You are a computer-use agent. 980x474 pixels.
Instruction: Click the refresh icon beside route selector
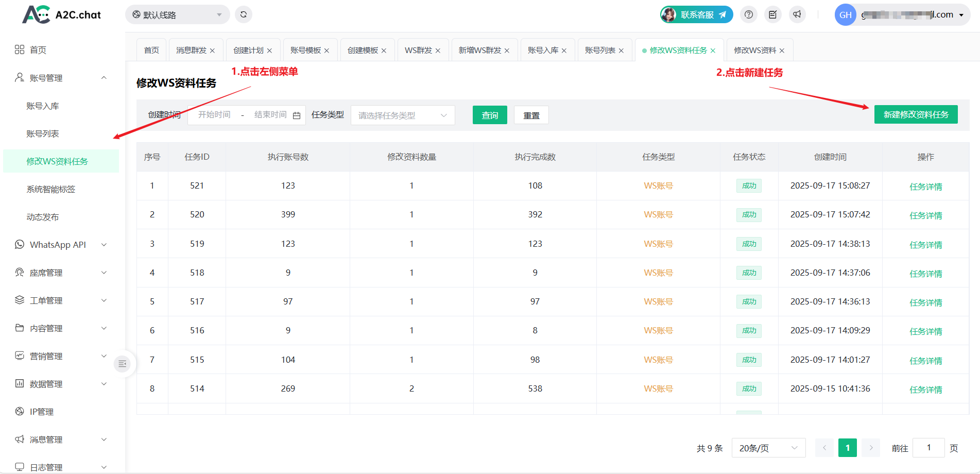[x=244, y=14]
